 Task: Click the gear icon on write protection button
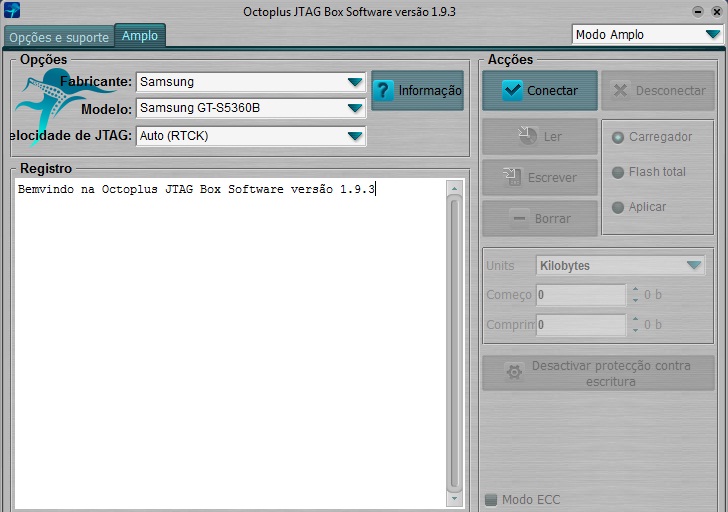pos(514,373)
